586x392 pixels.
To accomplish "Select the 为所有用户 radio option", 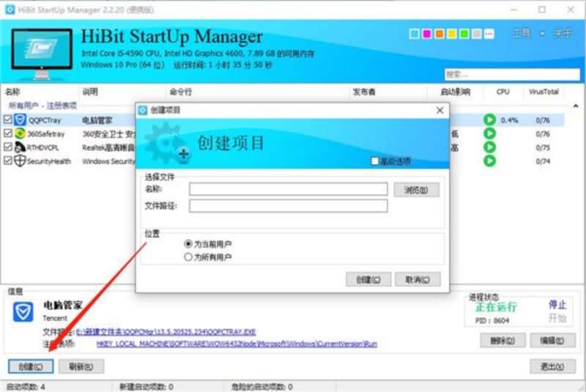I will 188,256.
